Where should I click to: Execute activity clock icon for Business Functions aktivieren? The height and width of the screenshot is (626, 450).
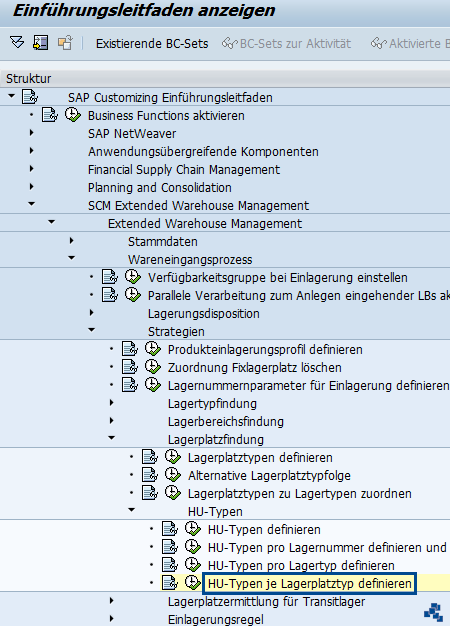point(73,115)
